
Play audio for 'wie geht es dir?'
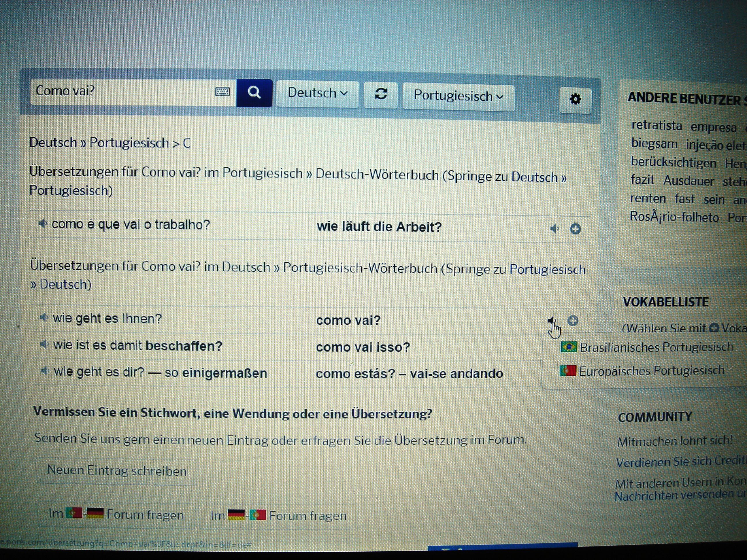tap(45, 371)
